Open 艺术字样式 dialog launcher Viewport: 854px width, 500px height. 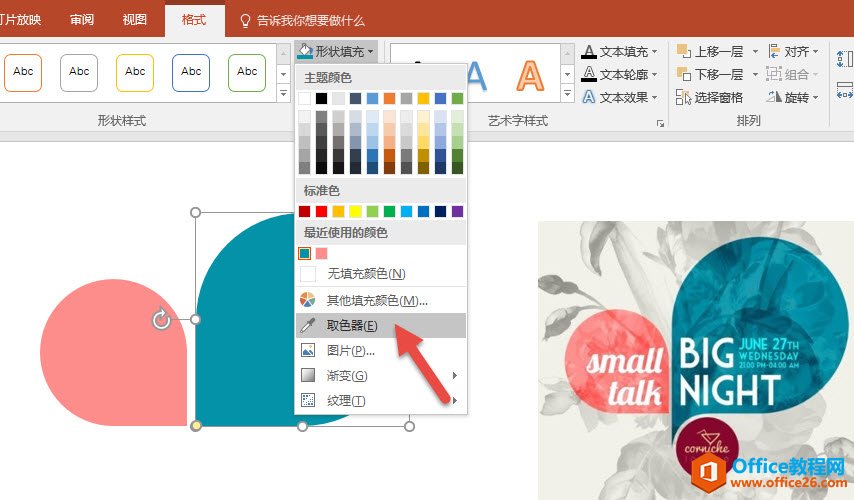coord(660,124)
